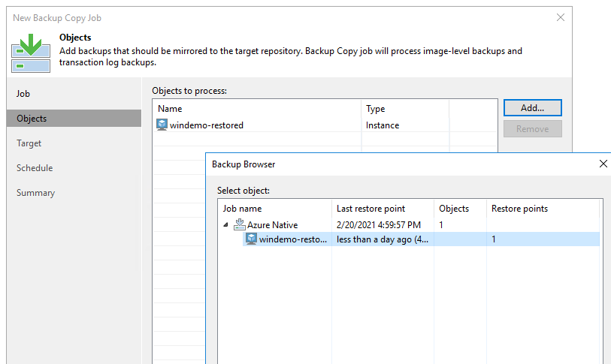Close the New Backup Copy Job wizard

560,17
